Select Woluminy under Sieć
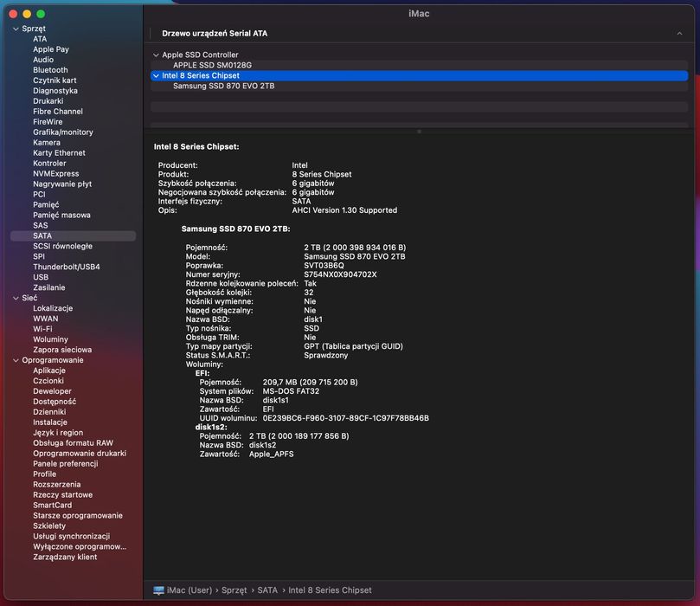The height and width of the screenshot is (606, 700). (x=50, y=339)
